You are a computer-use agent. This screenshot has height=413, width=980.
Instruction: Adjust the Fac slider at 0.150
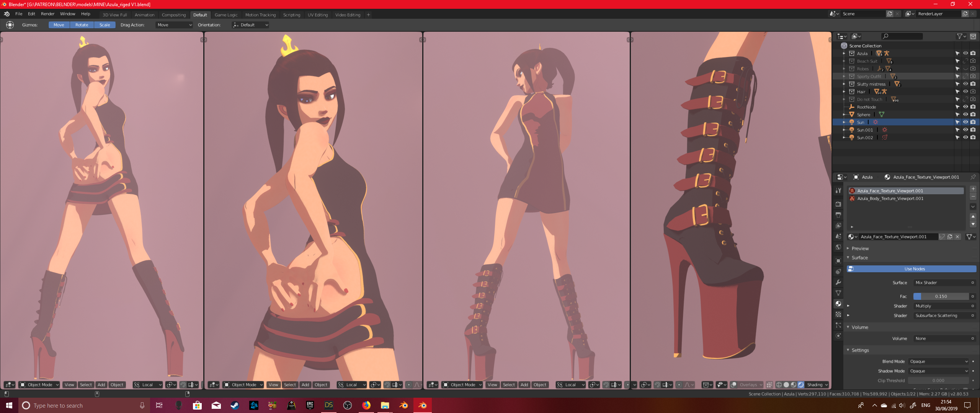pyautogui.click(x=941, y=296)
